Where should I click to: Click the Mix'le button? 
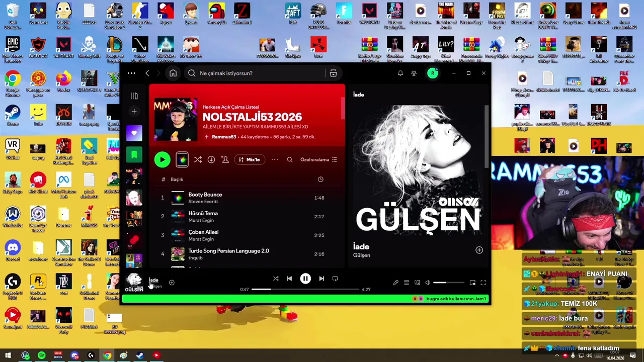point(250,160)
